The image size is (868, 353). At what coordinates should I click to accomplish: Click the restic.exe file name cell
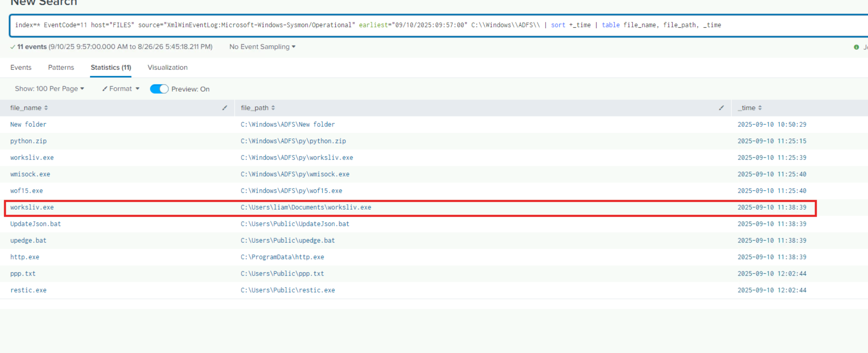29,290
